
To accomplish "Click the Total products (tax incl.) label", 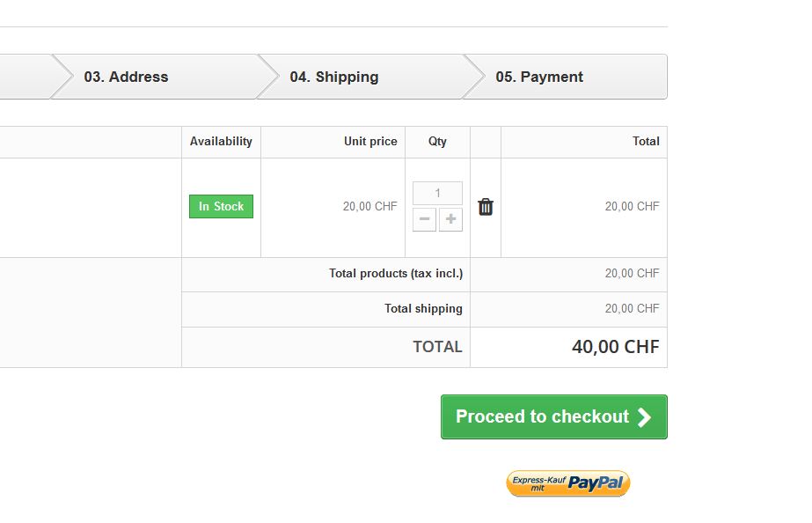I will (x=396, y=274).
